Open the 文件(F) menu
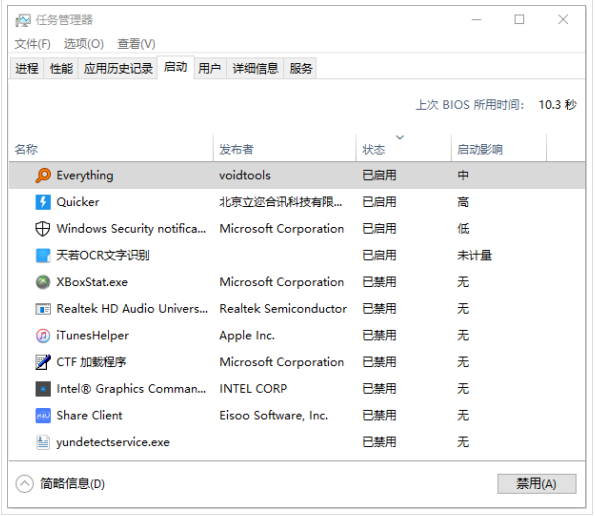 [x=33, y=44]
